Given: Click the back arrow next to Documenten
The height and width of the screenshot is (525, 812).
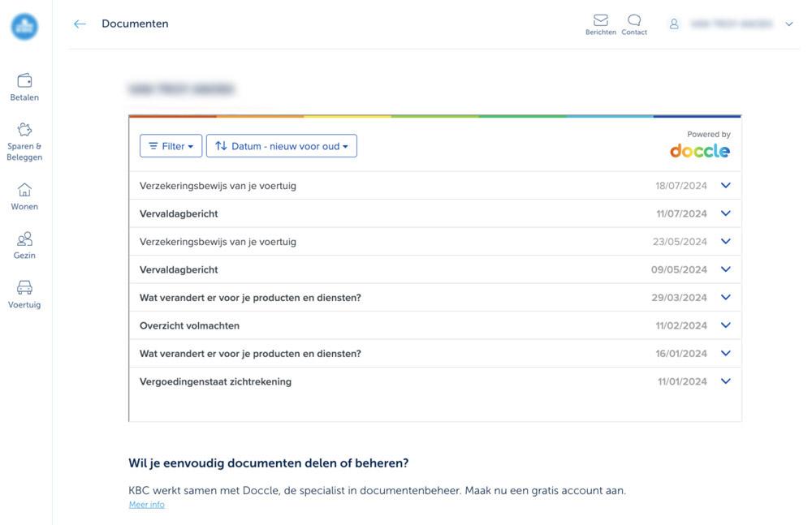Looking at the screenshot, I should [x=79, y=24].
